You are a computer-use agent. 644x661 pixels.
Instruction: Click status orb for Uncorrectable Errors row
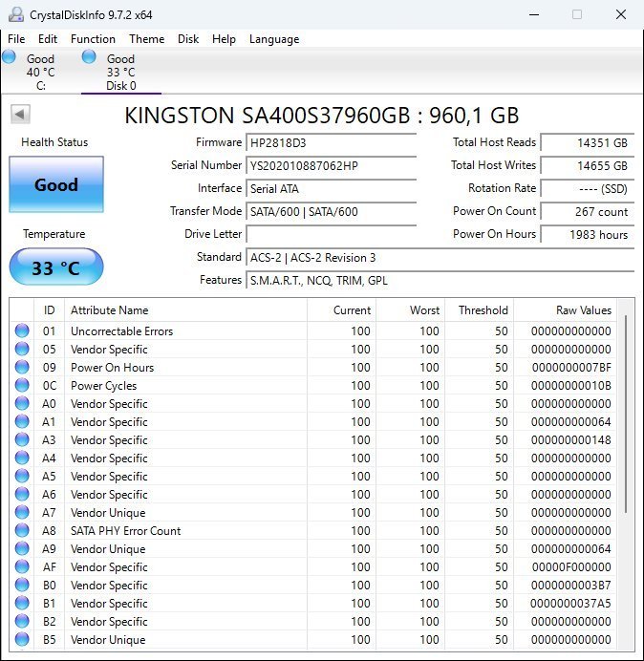point(22,331)
